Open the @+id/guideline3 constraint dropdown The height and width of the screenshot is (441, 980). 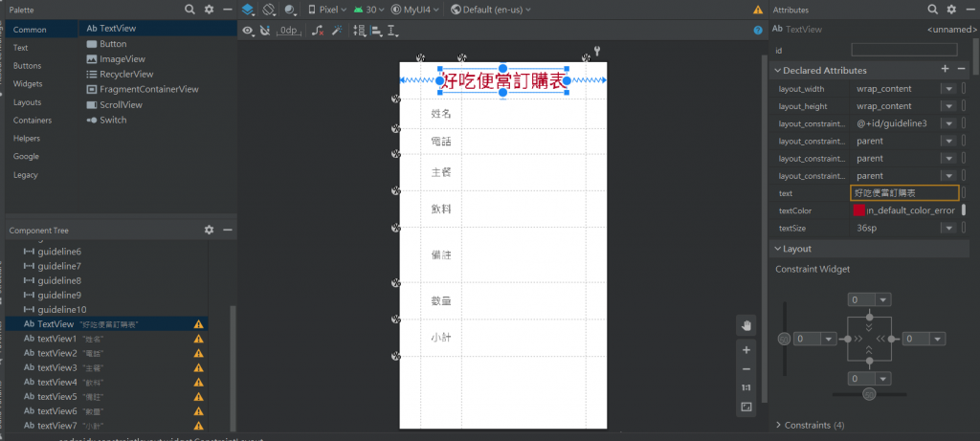point(949,123)
